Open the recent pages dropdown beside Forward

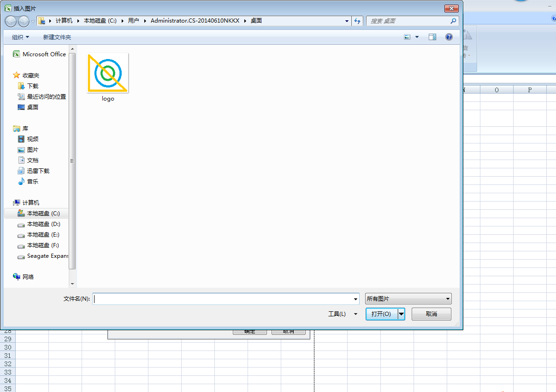33,21
